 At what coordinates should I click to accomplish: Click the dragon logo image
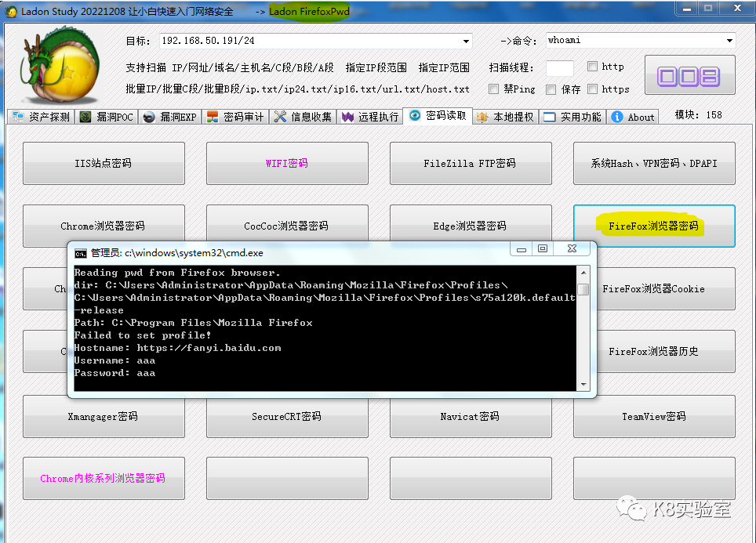60,65
